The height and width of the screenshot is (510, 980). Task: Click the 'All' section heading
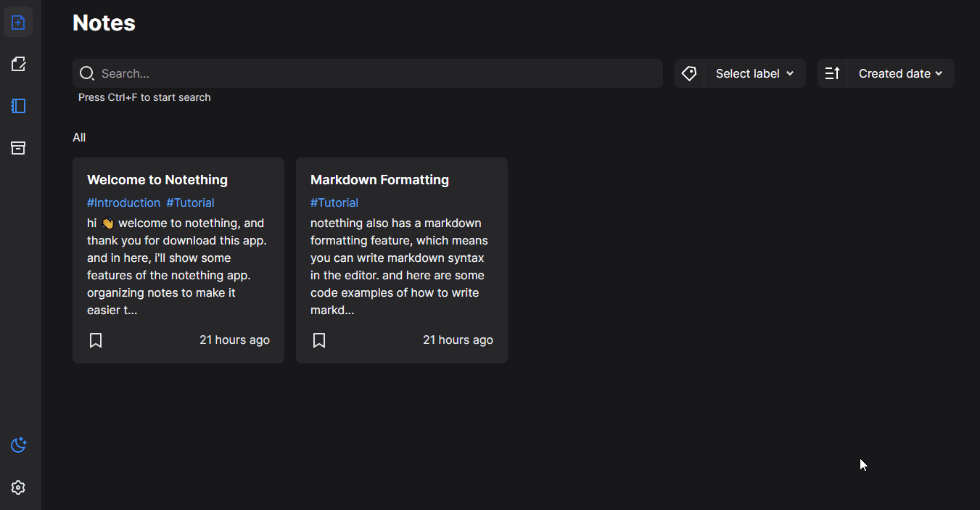[79, 137]
